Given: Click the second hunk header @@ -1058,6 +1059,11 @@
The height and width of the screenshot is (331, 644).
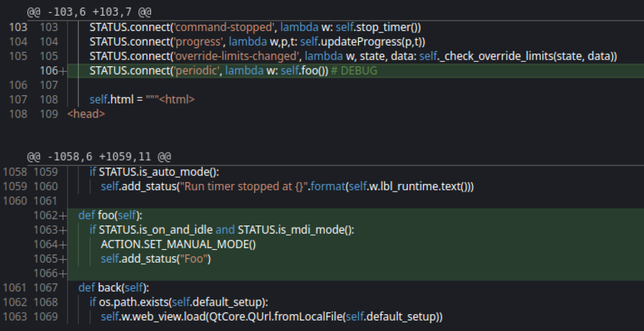Looking at the screenshot, I should point(99,157).
